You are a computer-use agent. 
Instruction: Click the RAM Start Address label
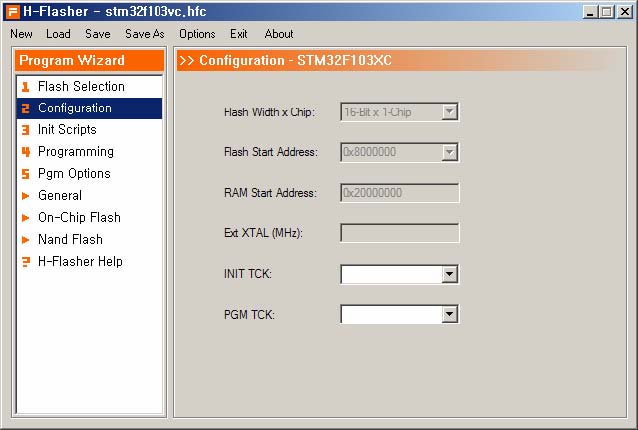[x=270, y=193]
